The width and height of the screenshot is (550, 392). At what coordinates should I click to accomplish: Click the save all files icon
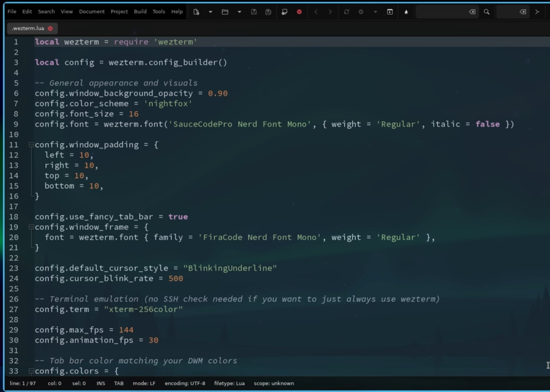[268, 12]
